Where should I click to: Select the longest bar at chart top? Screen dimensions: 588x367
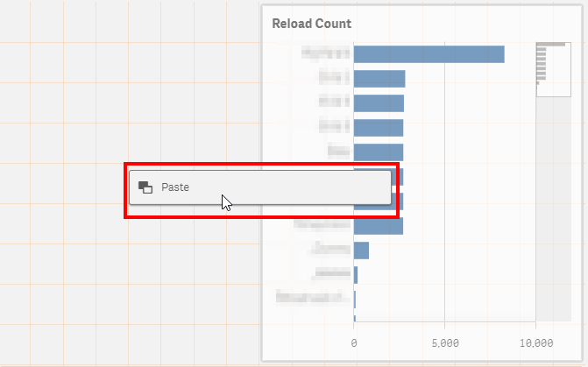[429, 54]
